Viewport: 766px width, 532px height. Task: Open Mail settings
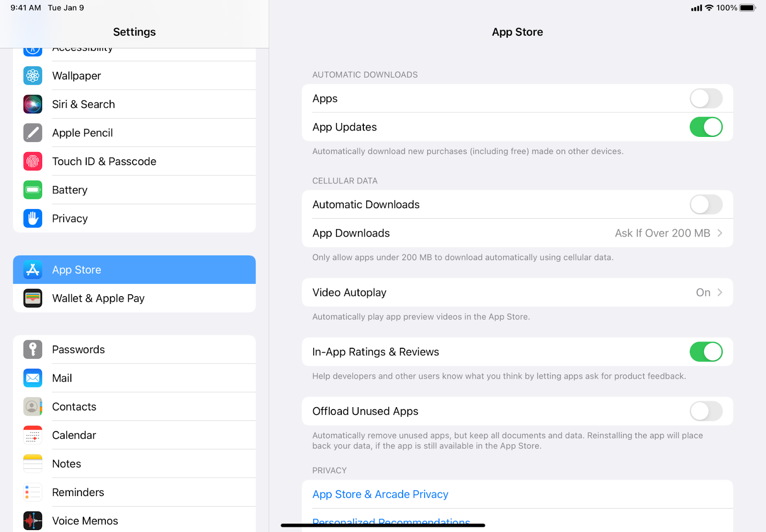click(135, 378)
